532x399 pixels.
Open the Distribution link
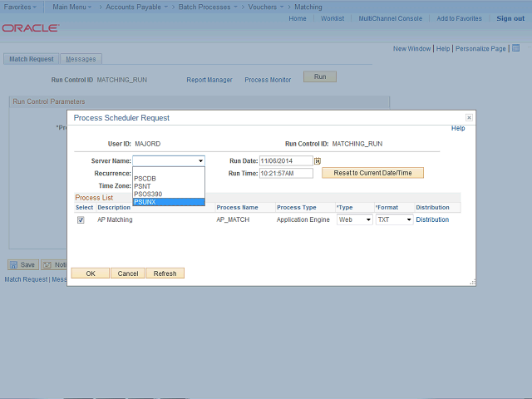click(432, 219)
